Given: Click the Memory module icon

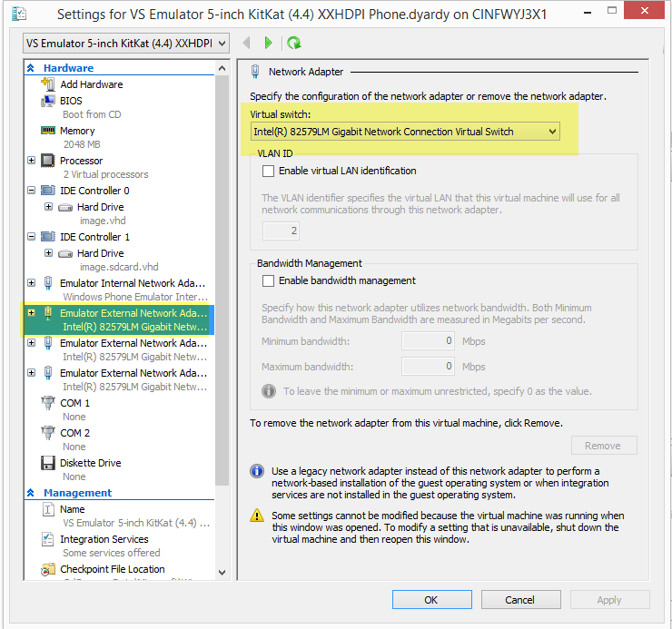Looking at the screenshot, I should (48, 131).
